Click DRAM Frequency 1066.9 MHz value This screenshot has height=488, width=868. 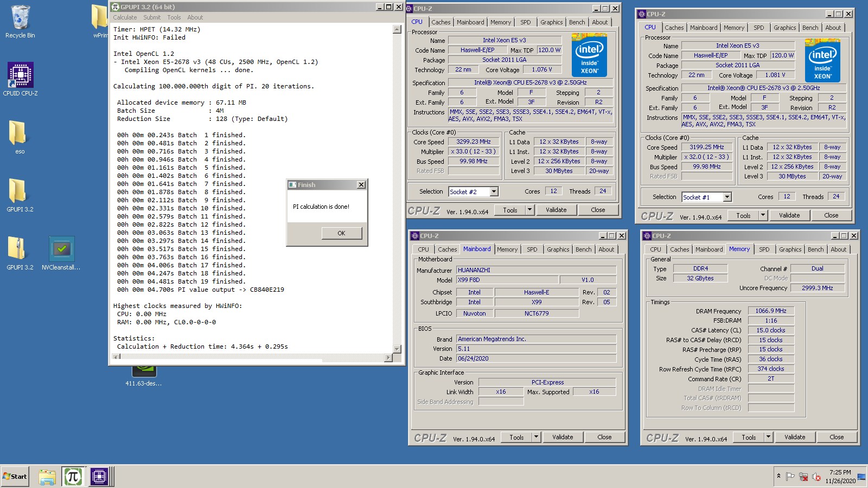tap(771, 311)
